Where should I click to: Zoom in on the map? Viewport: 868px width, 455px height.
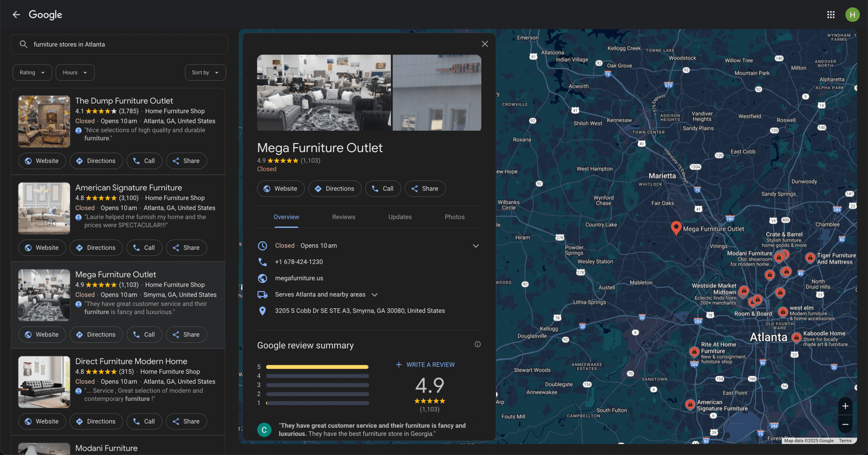pyautogui.click(x=845, y=406)
